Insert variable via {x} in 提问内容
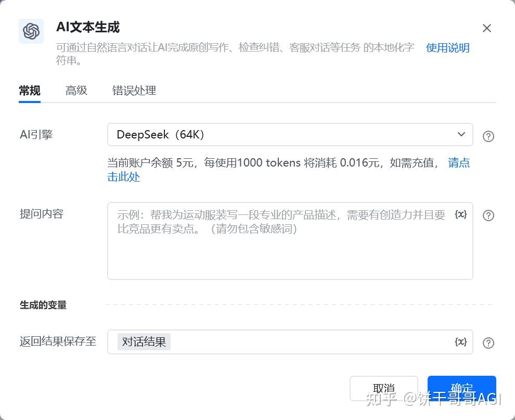This screenshot has width=515, height=420. tap(461, 214)
